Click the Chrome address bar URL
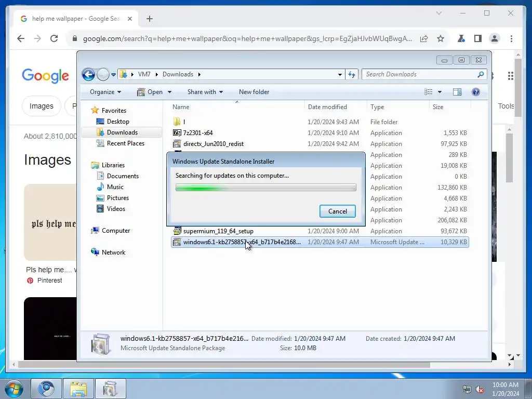Viewport: 532px width, 399px height. (248, 38)
